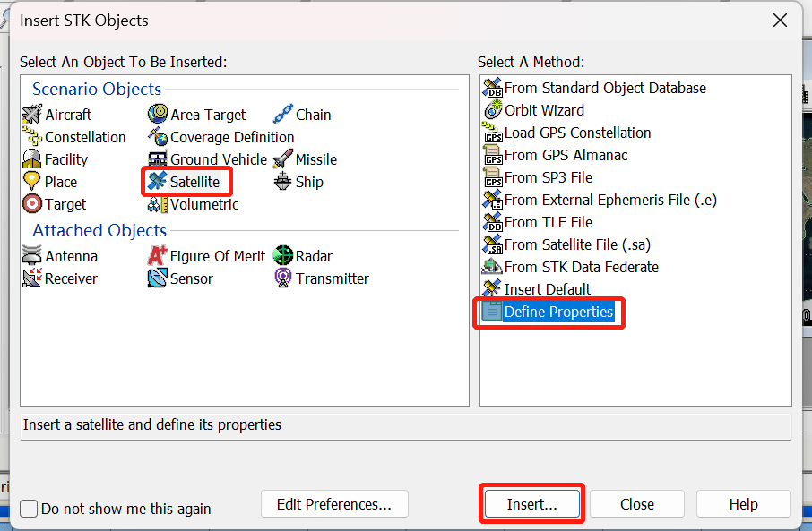Pick the Ship object icon
Image resolution: width=812 pixels, height=531 pixels.
click(283, 182)
